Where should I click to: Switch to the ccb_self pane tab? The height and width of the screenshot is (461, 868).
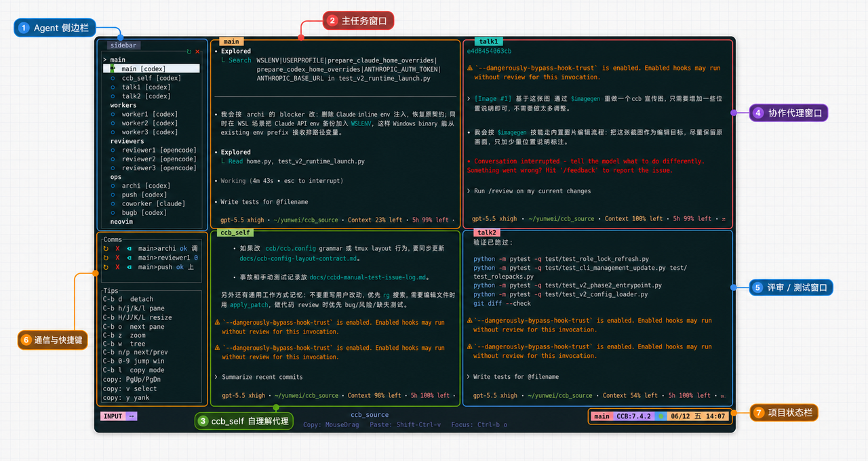click(x=235, y=233)
